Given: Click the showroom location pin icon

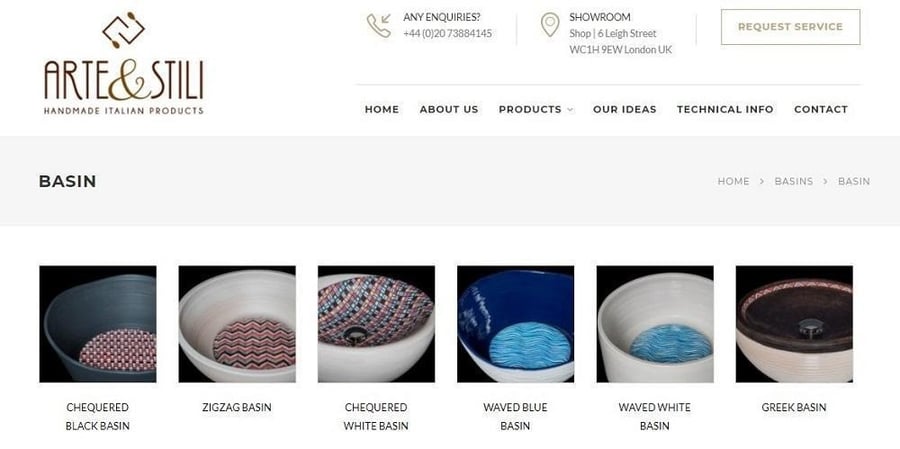Looking at the screenshot, I should pos(550,25).
